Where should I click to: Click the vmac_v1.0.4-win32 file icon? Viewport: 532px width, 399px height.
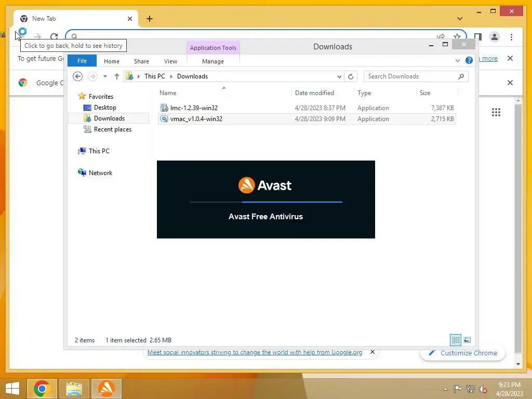[x=164, y=118]
